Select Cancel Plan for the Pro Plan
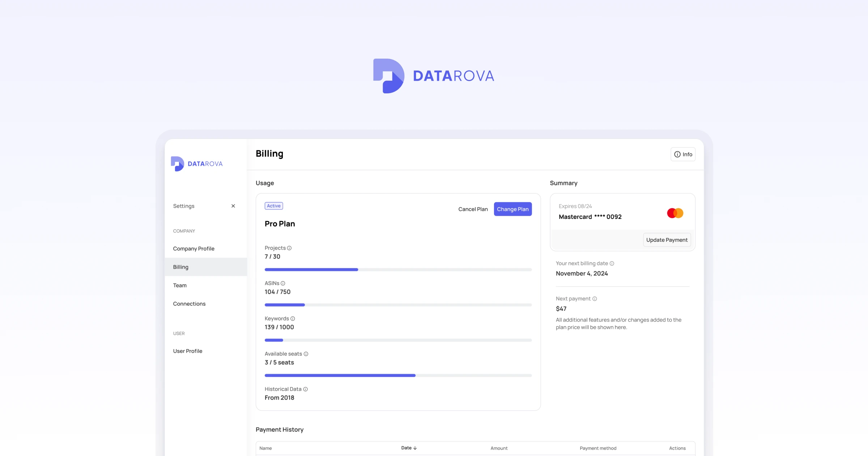The image size is (868, 456). 473,209
